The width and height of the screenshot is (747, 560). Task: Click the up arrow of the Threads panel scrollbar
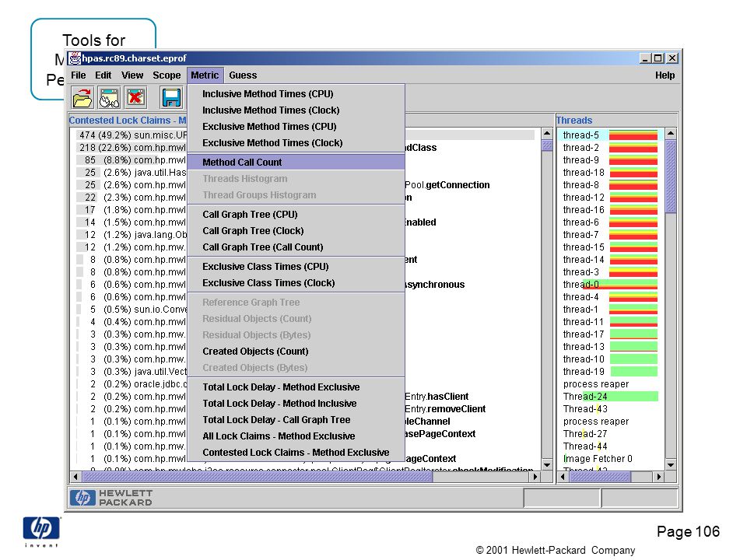coord(671,133)
